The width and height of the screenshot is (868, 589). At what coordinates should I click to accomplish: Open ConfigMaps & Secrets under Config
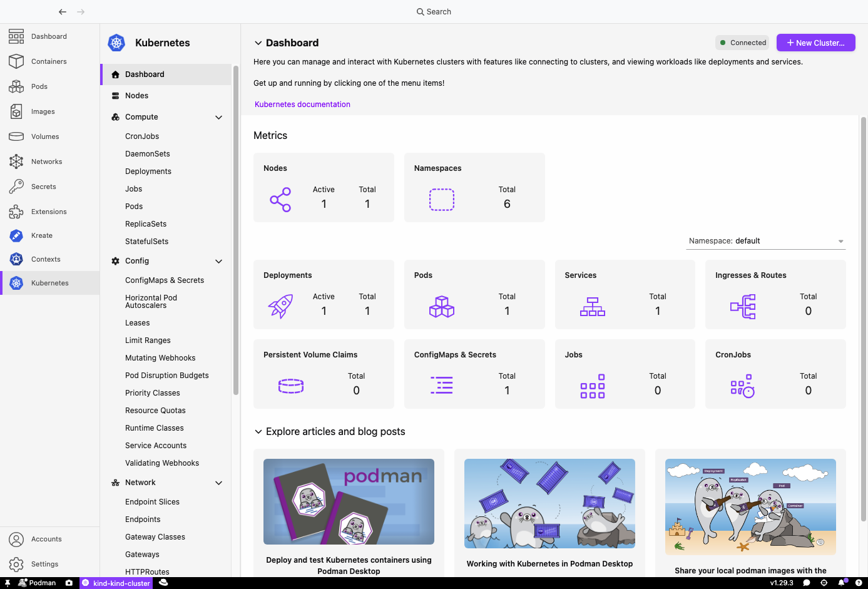point(165,280)
